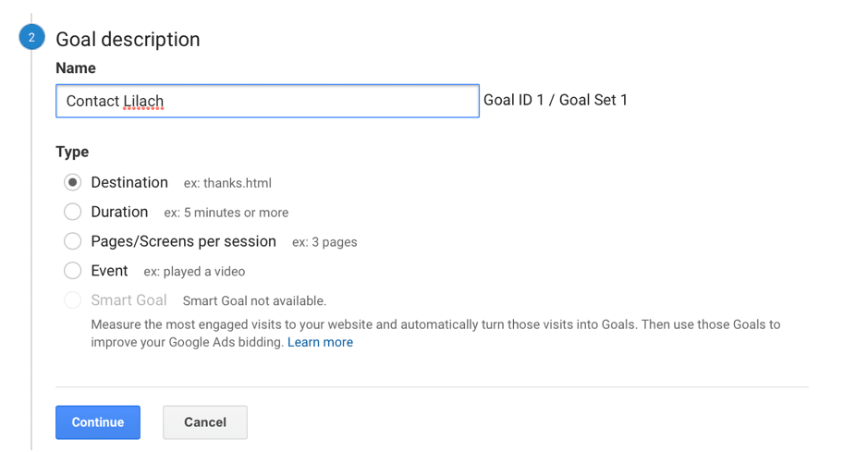Click the Goal ID 1 / Goal Set 1 text

[556, 100]
